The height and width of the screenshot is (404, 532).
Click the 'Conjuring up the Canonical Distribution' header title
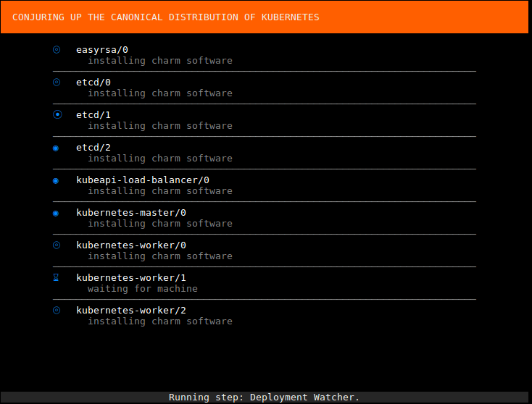166,17
